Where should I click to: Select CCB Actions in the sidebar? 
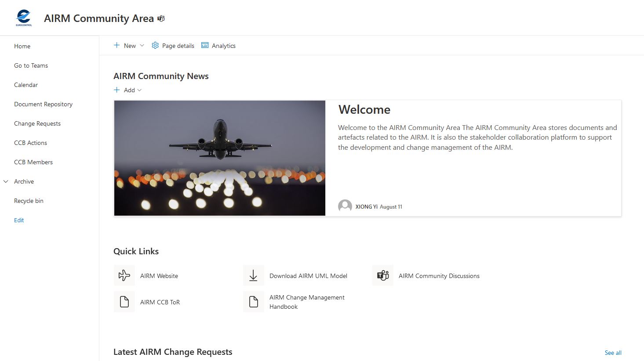30,143
